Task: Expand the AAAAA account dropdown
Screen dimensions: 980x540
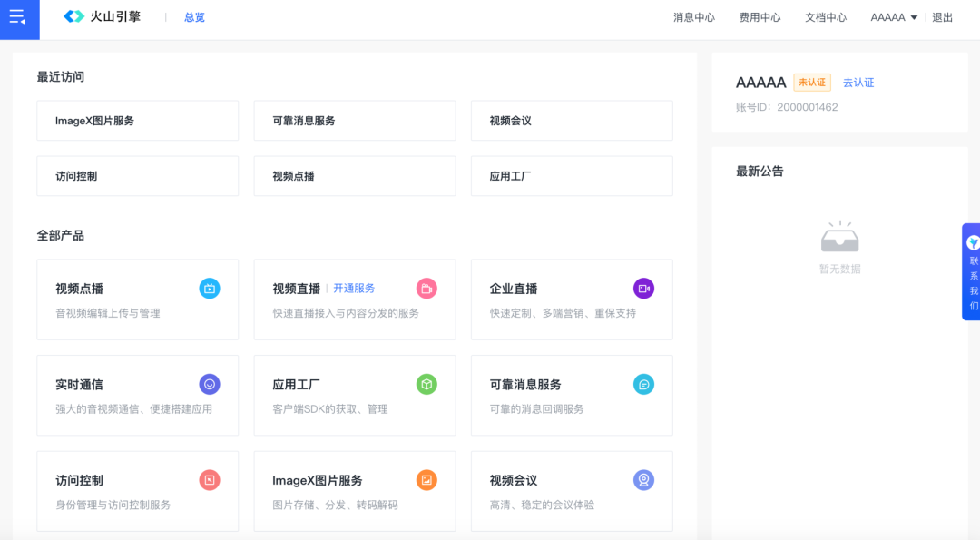Action: [x=894, y=17]
